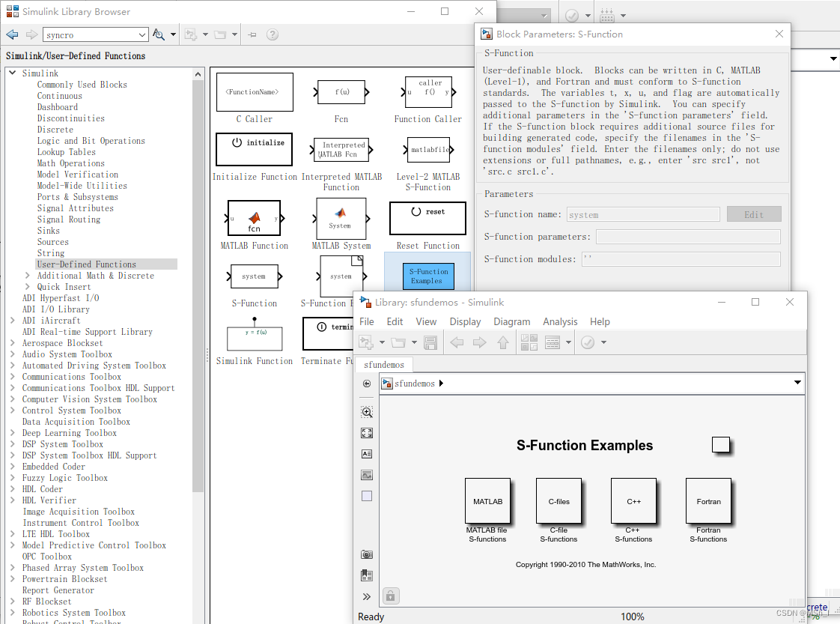Select the S-Function Examples block
The width and height of the screenshot is (840, 624).
[428, 276]
